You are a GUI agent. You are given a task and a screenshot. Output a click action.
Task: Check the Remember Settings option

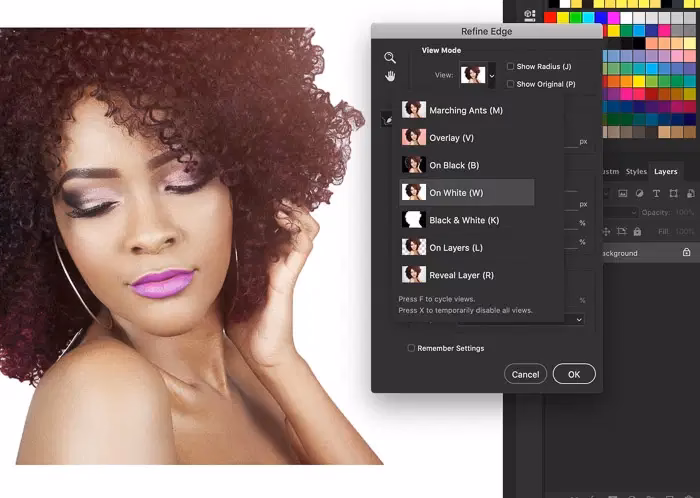coord(411,348)
